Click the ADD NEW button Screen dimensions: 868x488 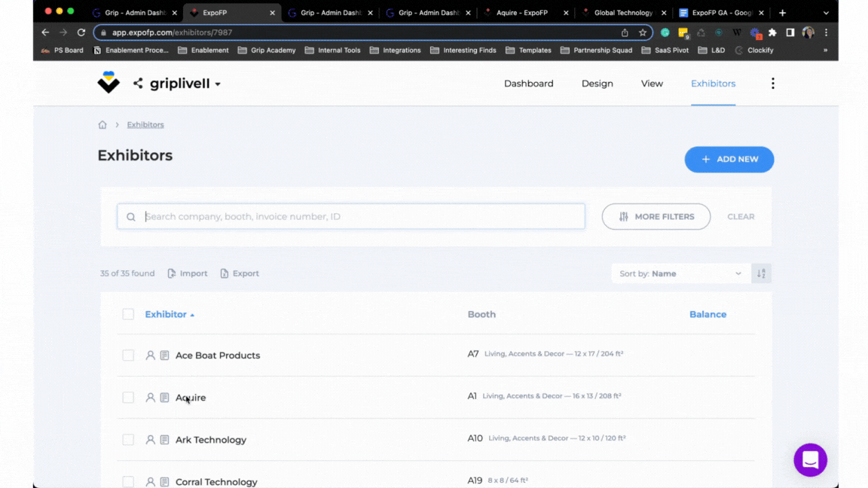click(x=729, y=159)
